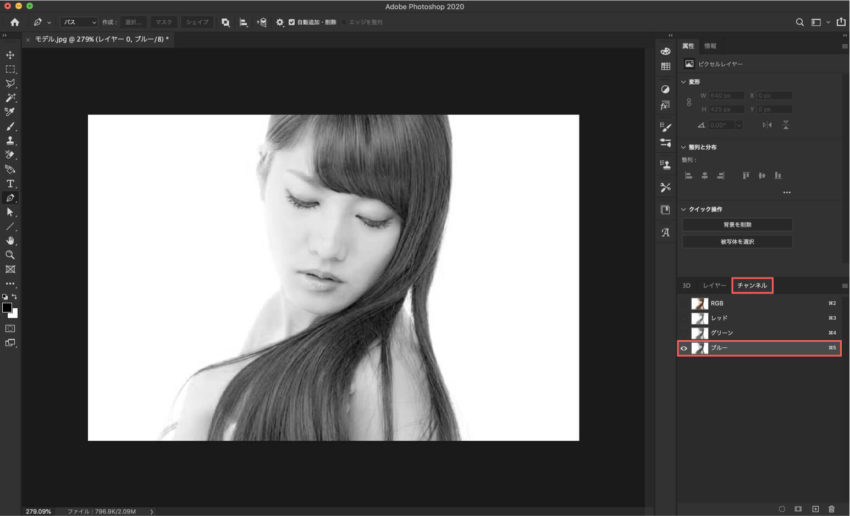This screenshot has height=516, width=850.
Task: Open the Color panel palette icon
Action: (665, 51)
